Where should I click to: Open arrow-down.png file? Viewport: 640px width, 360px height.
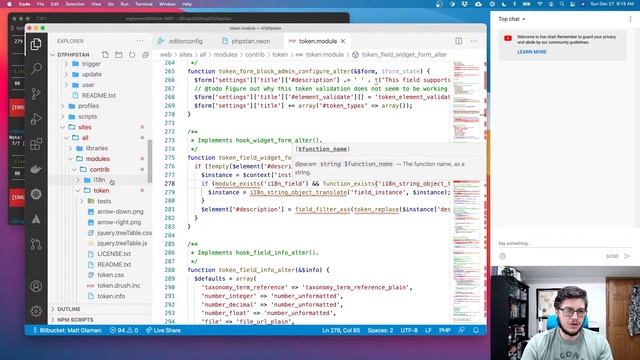[x=120, y=212]
